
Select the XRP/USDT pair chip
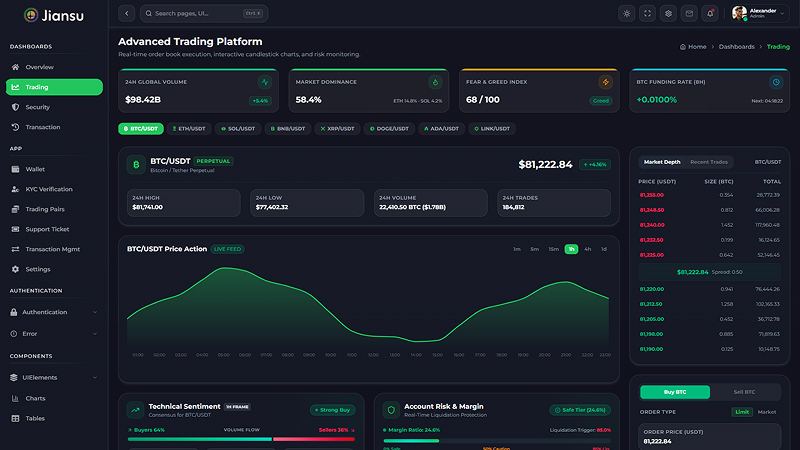coord(337,129)
